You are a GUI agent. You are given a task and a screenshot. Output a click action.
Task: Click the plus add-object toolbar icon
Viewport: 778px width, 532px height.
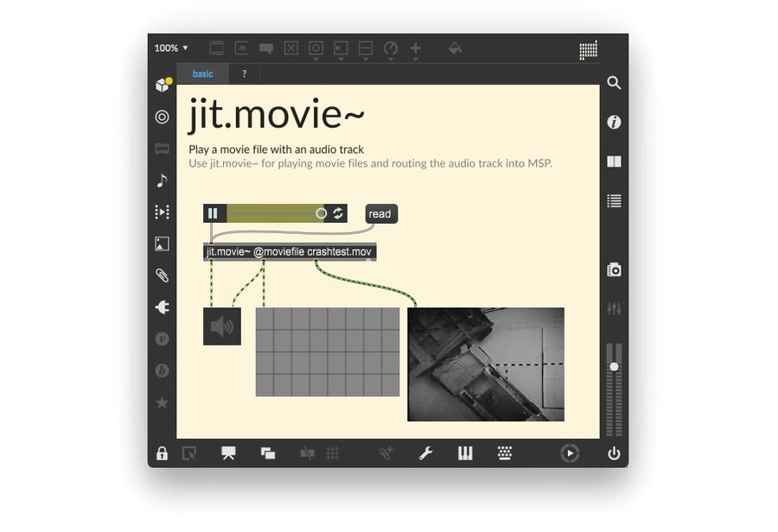[x=415, y=48]
